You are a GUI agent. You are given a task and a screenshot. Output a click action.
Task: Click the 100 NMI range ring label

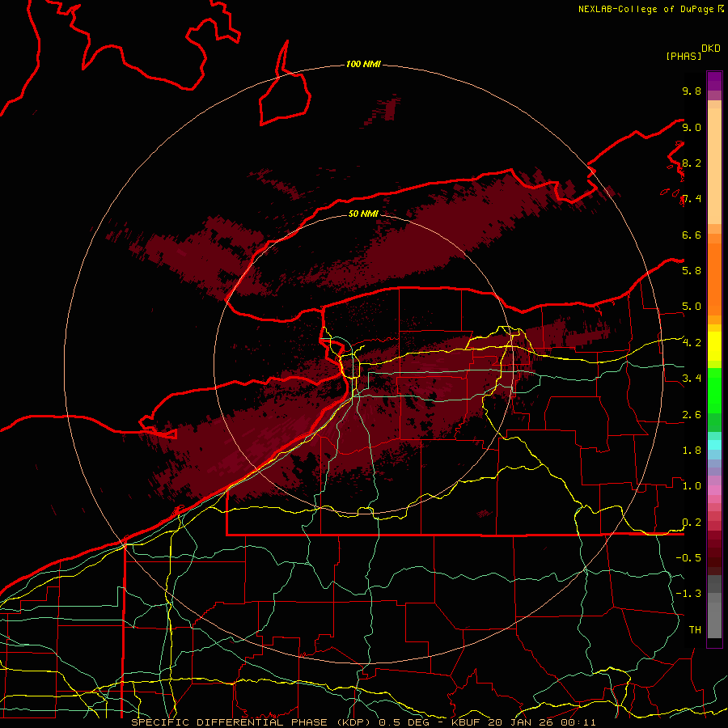(363, 64)
